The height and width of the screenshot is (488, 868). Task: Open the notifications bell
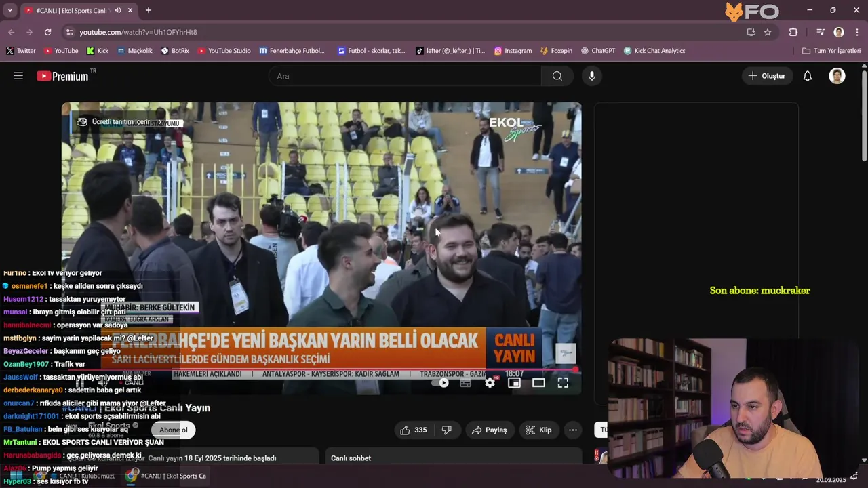point(808,76)
